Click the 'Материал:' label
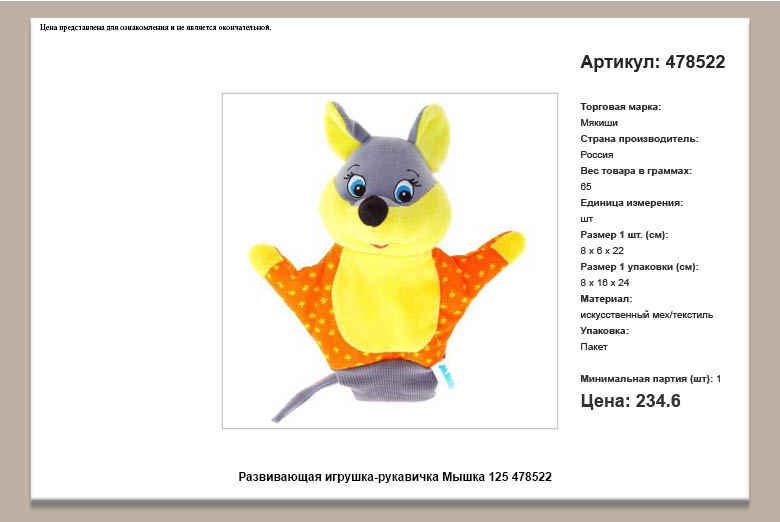Screen dimensions: 780x522 [606, 298]
